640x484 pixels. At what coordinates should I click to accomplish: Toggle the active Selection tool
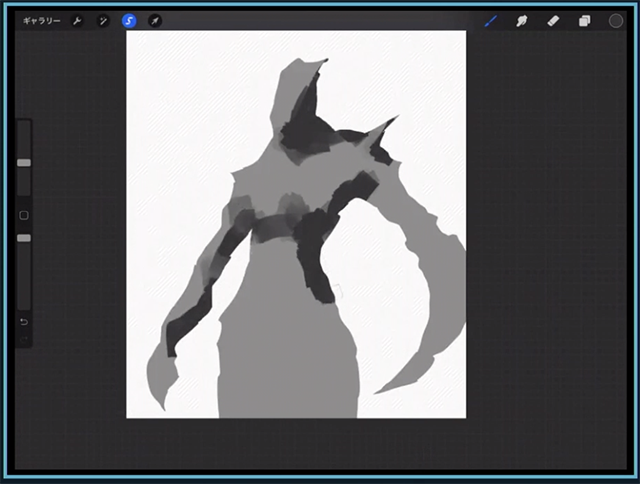(x=129, y=21)
